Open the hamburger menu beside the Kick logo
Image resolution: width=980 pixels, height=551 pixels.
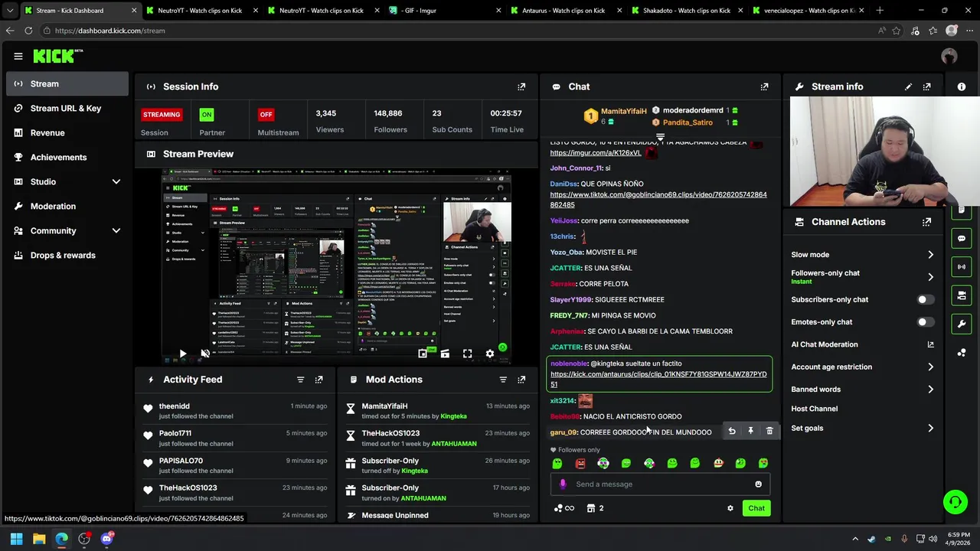click(18, 56)
